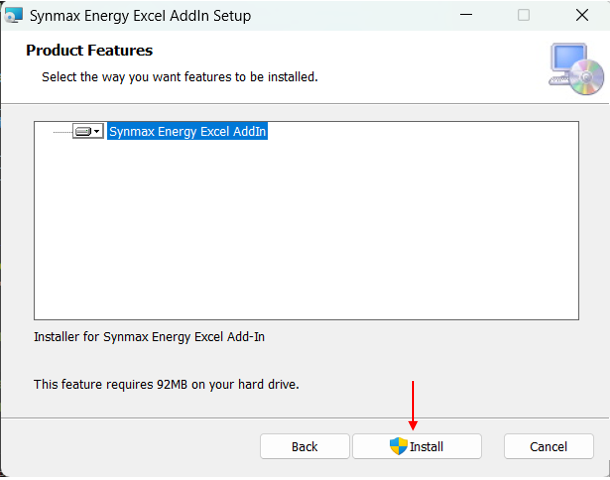This screenshot has height=480, width=610.
Task: Minimize the Setup window
Action: point(466,15)
